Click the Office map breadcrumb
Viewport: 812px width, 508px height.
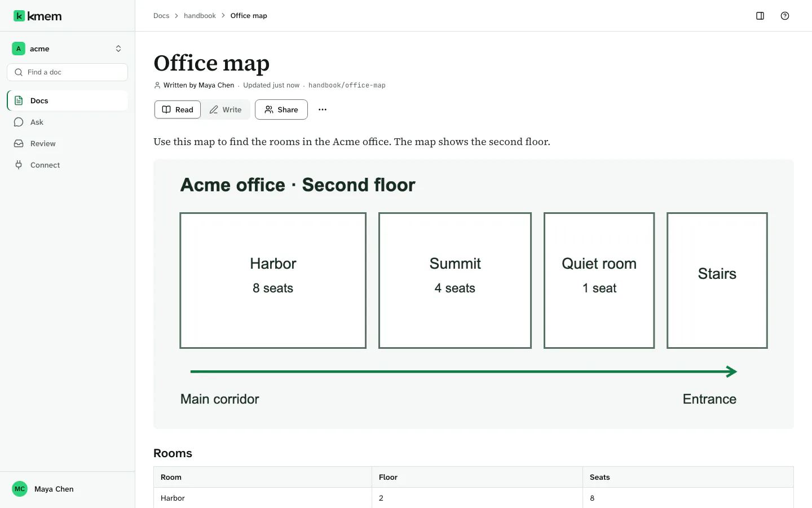point(249,16)
